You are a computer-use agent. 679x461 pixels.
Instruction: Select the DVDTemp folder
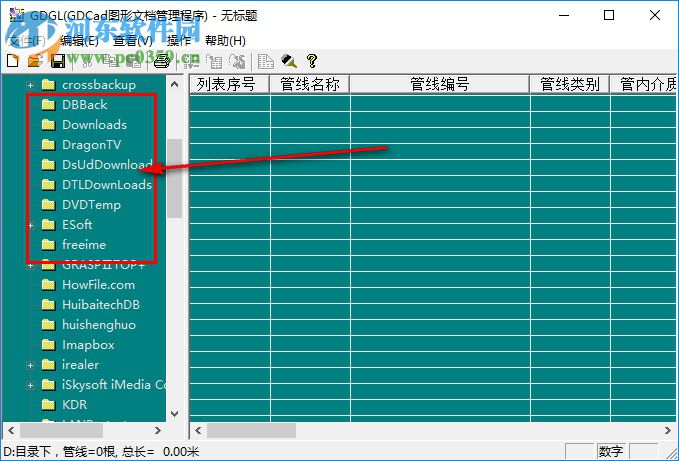[x=91, y=205]
